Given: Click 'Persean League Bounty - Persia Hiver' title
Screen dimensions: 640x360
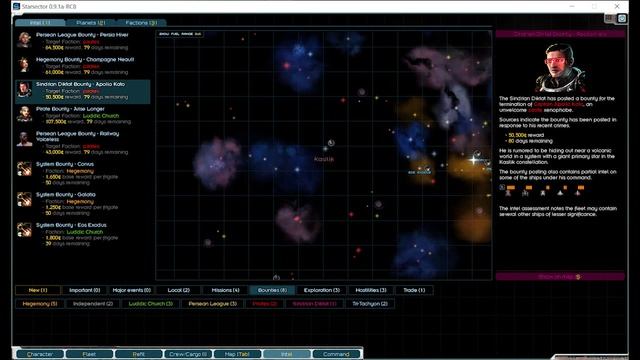Looking at the screenshot, I should pos(82,35).
